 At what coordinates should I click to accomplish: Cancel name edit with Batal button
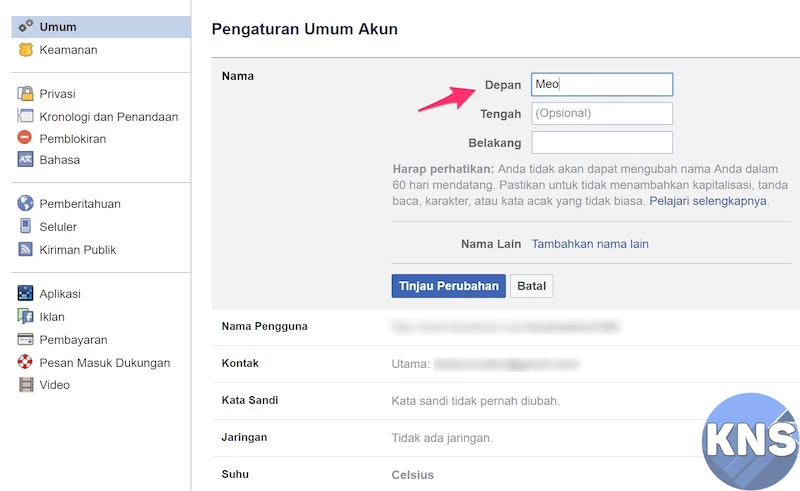click(531, 286)
